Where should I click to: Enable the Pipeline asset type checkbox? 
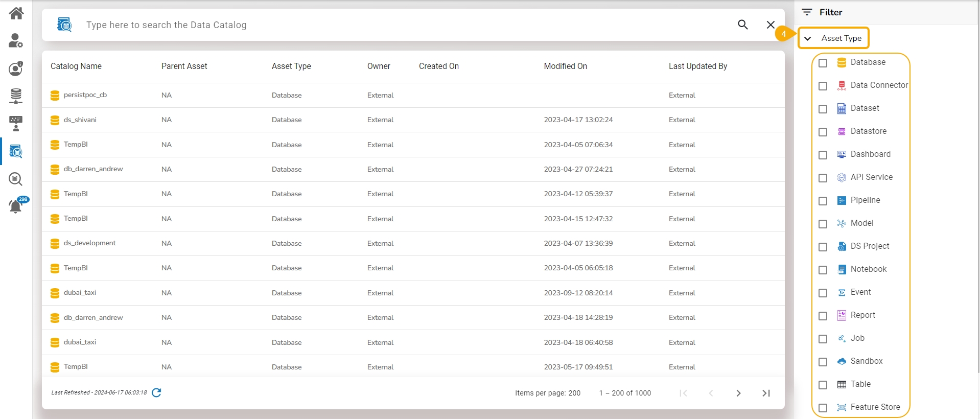[x=823, y=201]
